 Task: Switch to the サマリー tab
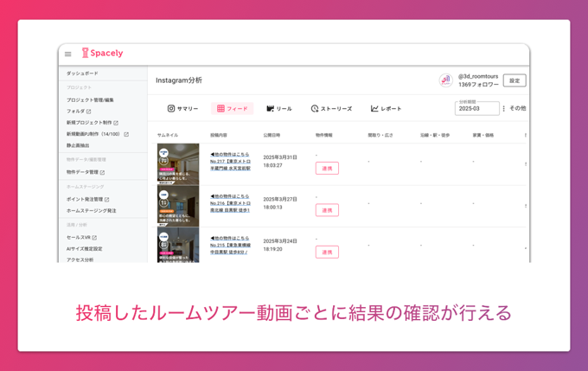[182, 109]
